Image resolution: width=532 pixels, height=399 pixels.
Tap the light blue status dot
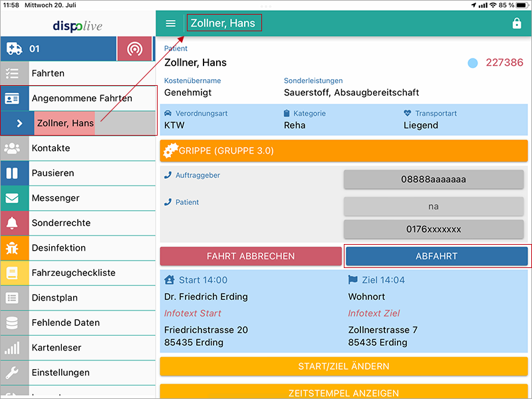coord(473,63)
